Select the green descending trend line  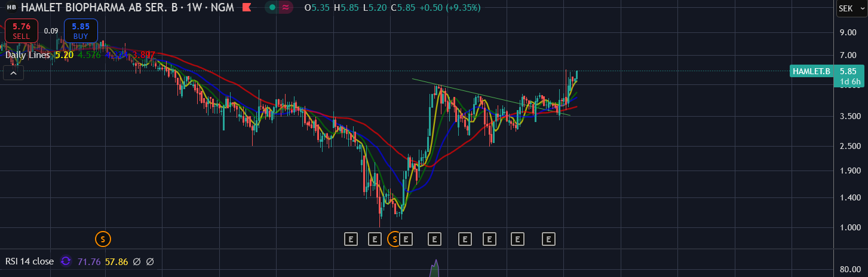pyautogui.click(x=492, y=97)
